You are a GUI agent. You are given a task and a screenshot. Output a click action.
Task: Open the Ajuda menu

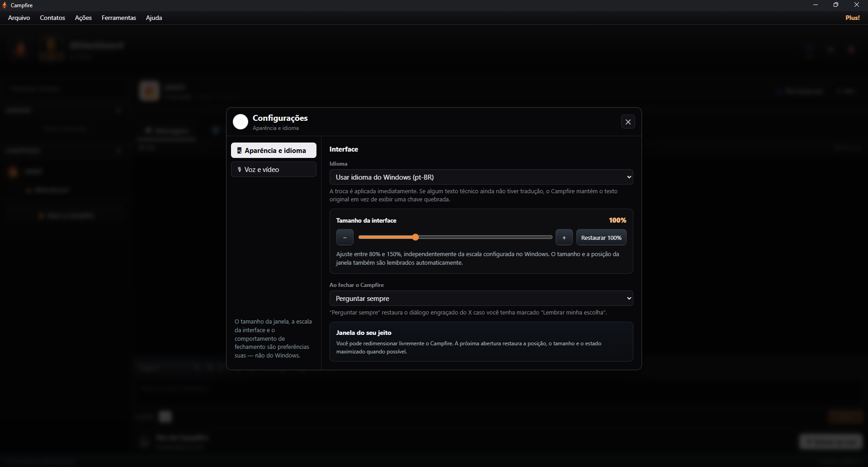(x=154, y=18)
